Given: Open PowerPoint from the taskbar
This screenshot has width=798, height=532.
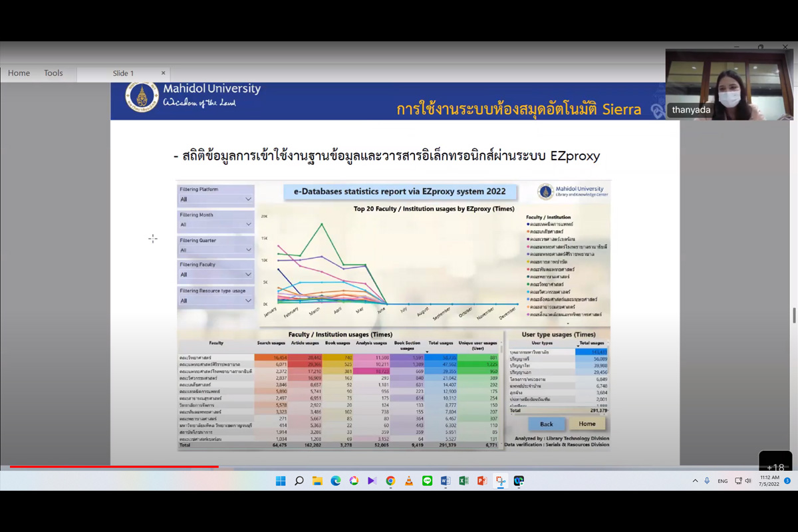Looking at the screenshot, I should (x=481, y=481).
